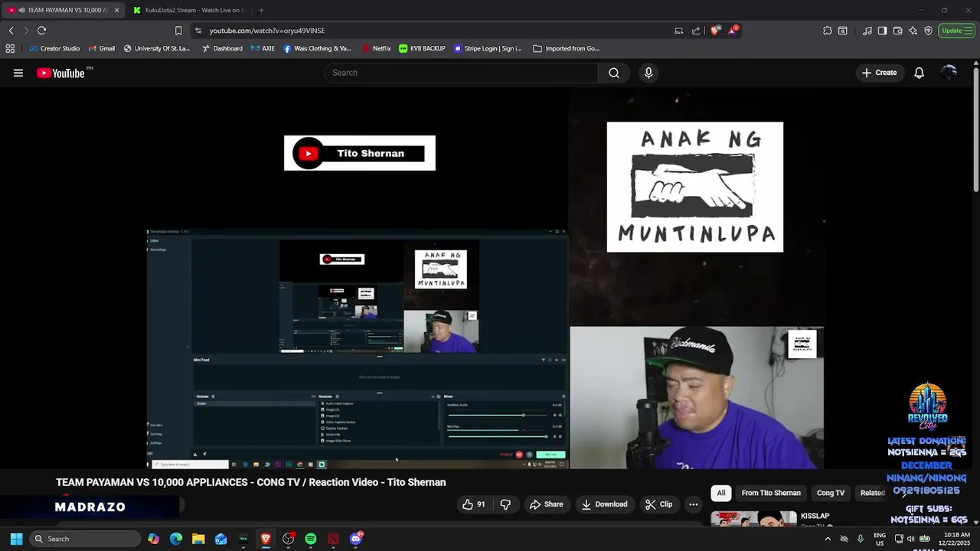Open Netflix bookmark

pyautogui.click(x=377, y=48)
